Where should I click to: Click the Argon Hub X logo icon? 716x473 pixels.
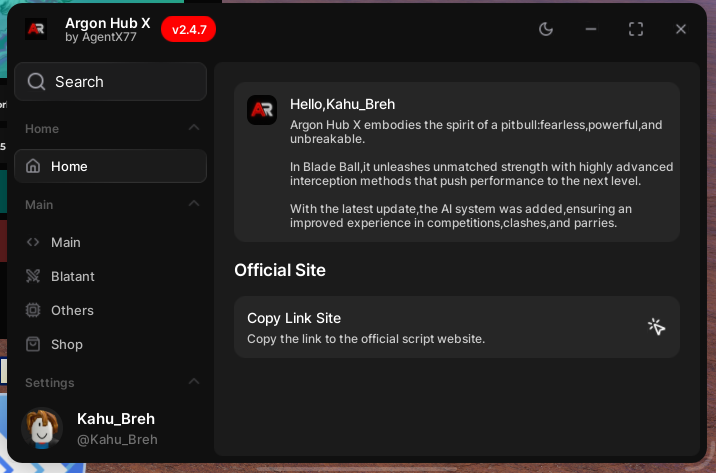pyautogui.click(x=37, y=29)
